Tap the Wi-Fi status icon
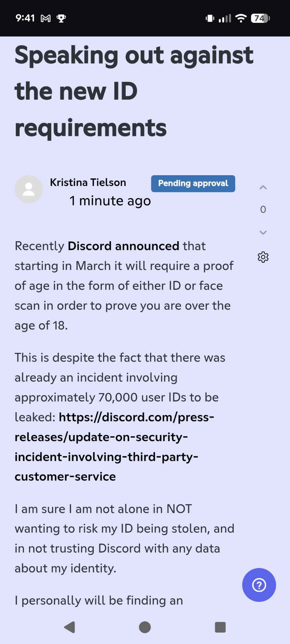The width and height of the screenshot is (290, 644). [x=241, y=18]
